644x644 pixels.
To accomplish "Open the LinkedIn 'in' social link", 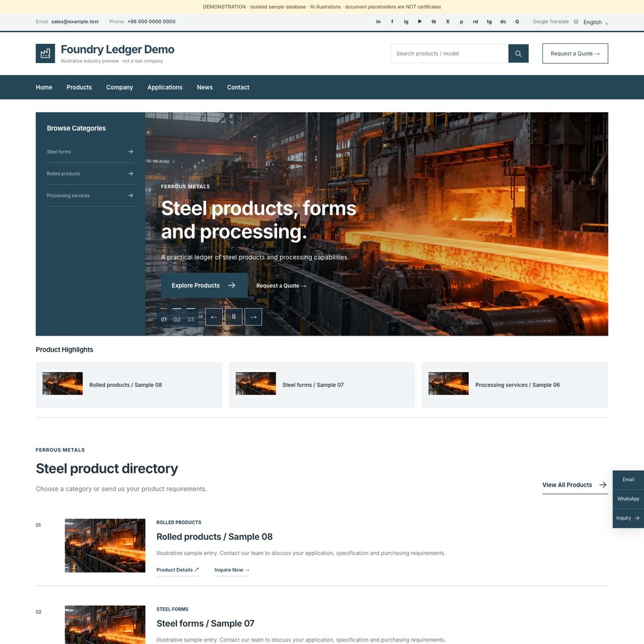I will point(378,22).
